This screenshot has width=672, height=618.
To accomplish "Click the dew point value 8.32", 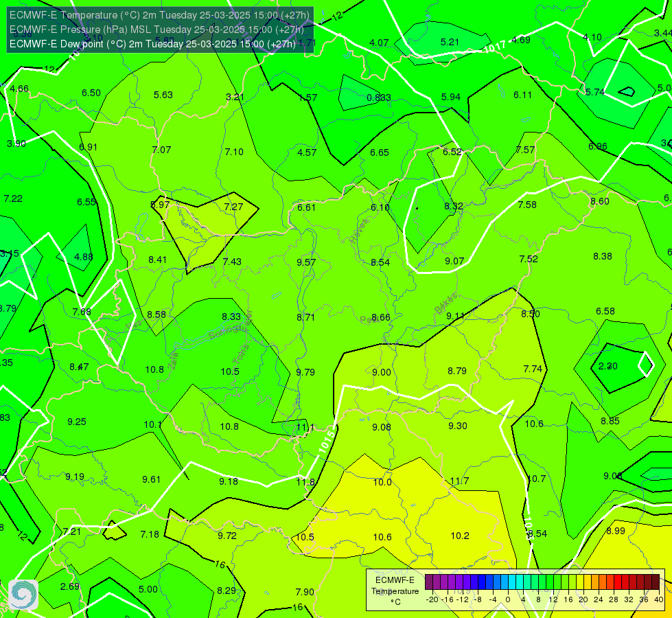I will pos(454,206).
